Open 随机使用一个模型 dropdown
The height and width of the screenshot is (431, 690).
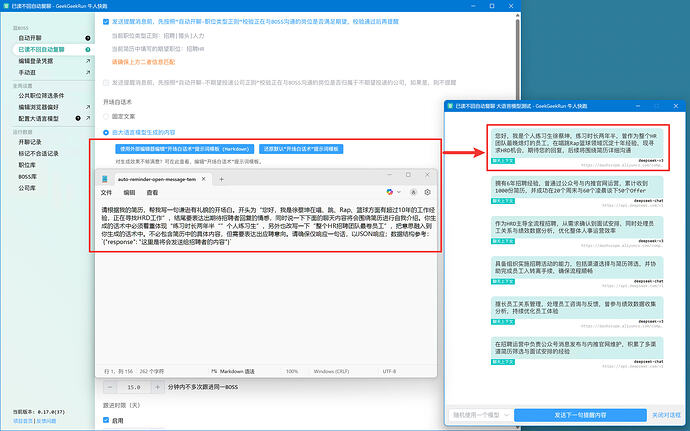point(480,415)
